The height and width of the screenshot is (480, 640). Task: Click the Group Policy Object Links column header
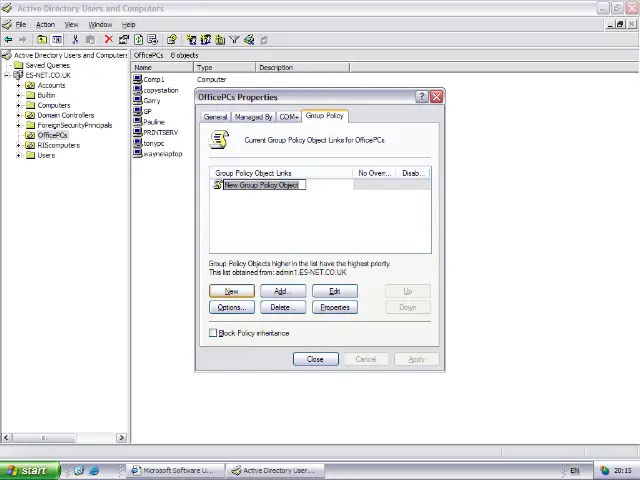pos(281,173)
